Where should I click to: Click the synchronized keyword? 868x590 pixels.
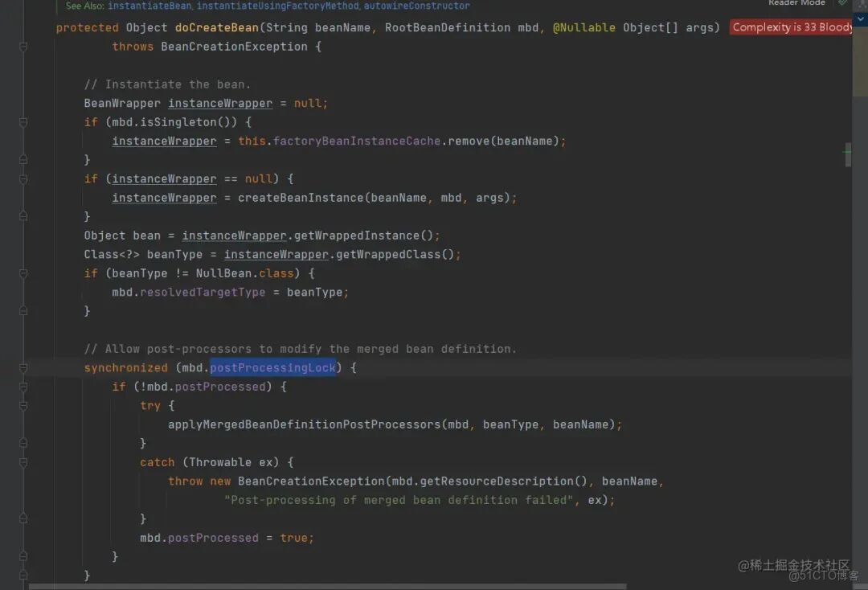click(125, 368)
